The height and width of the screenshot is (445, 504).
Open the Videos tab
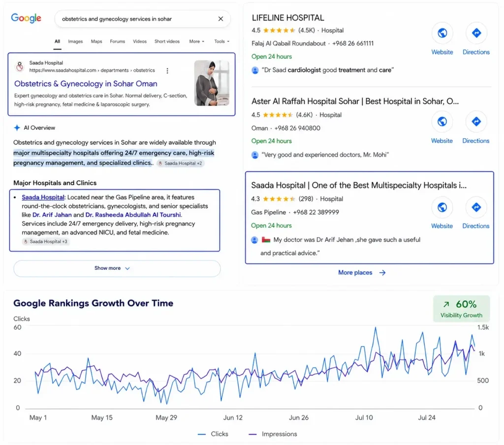tap(140, 41)
